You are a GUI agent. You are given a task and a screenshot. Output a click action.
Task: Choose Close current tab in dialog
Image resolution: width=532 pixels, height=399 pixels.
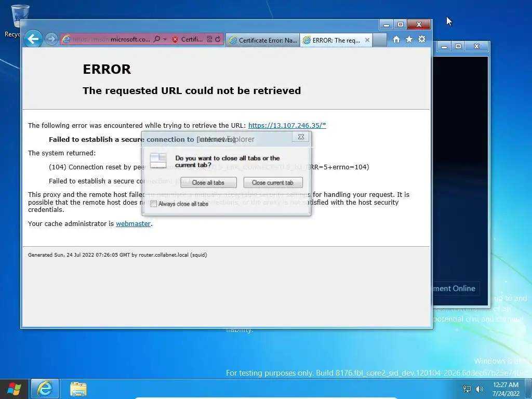273,182
